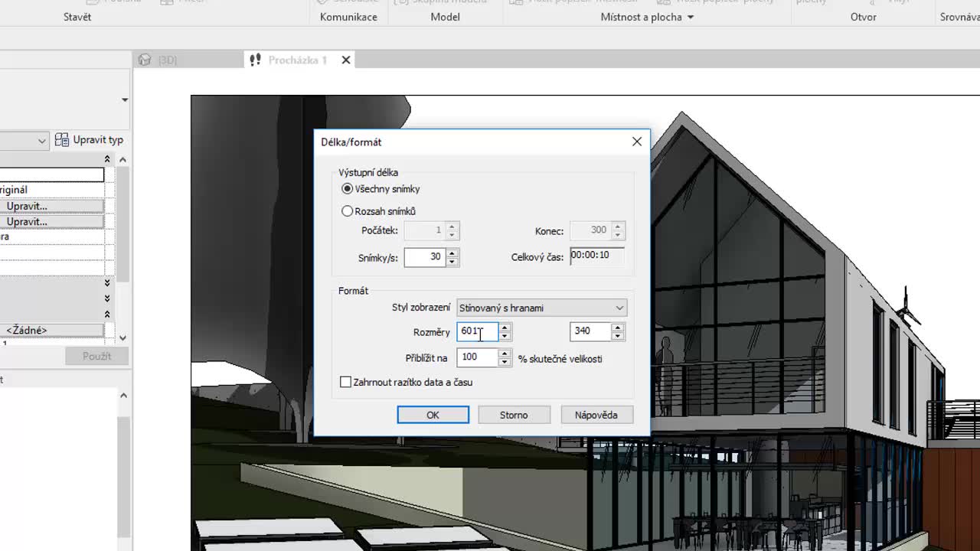Click Upravit typ in Properties panel
Image resolution: width=980 pixels, height=551 pixels.
90,140
